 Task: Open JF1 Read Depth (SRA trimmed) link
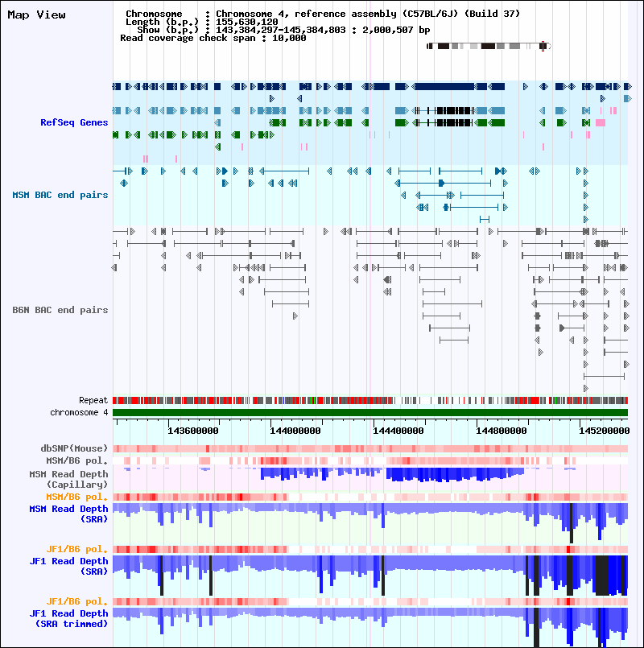click(68, 619)
